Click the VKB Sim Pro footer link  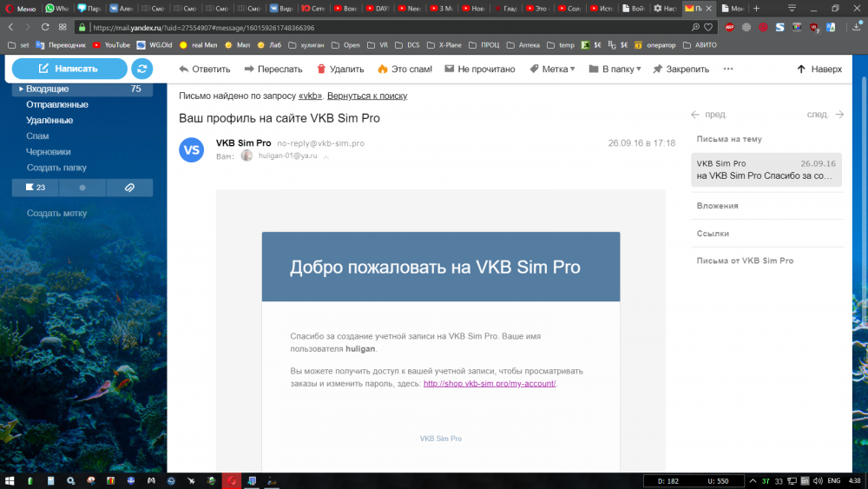pyautogui.click(x=441, y=439)
